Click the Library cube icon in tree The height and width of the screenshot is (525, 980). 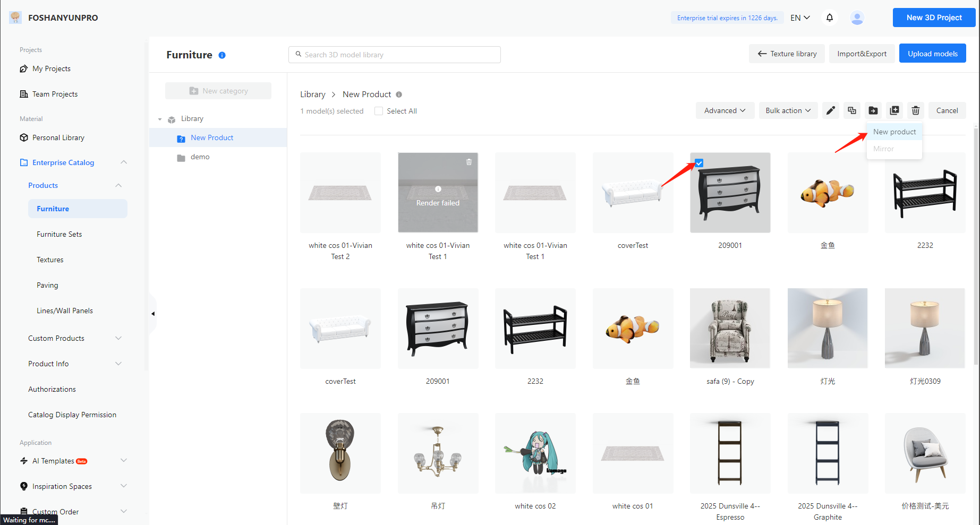point(172,119)
